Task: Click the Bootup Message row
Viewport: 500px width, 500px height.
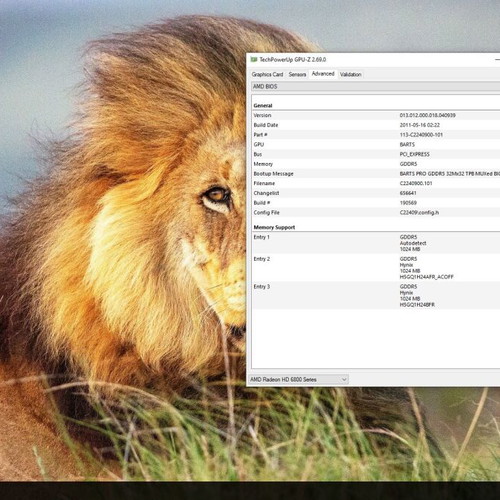Action: point(376,174)
